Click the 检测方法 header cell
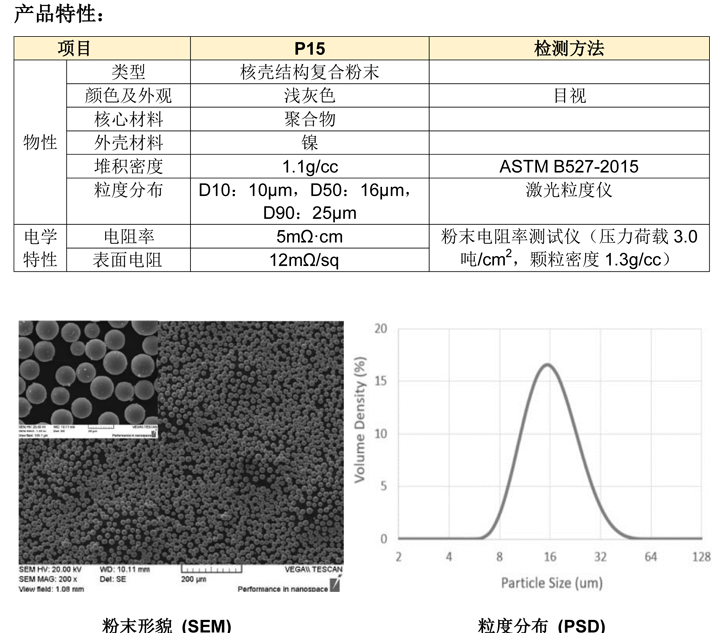Image resolution: width=718 pixels, height=633 pixels. [x=569, y=48]
